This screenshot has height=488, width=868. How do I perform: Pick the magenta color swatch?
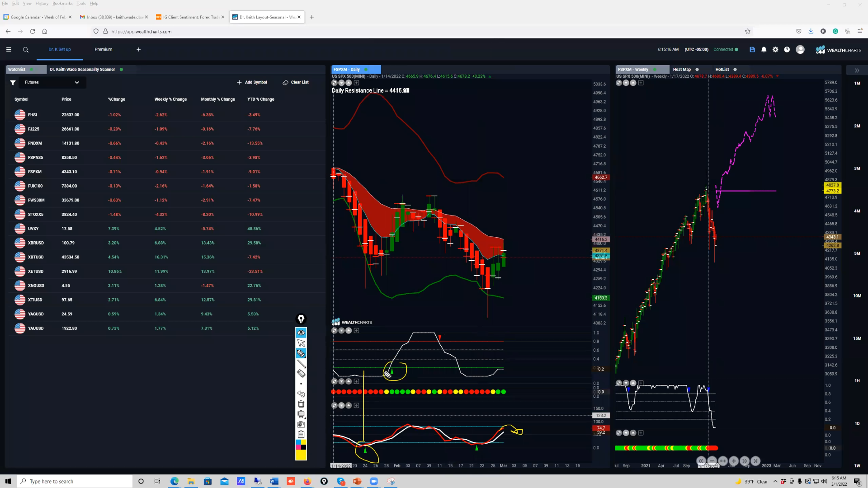298,447
